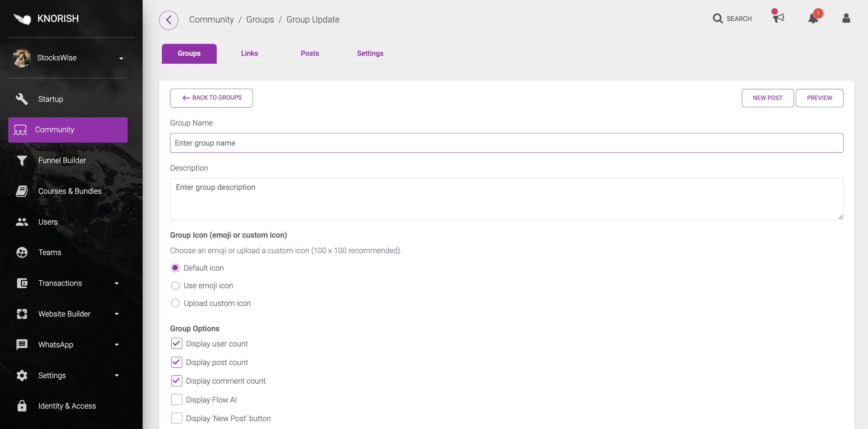Click the New Post button
868x429 pixels.
pos(767,98)
